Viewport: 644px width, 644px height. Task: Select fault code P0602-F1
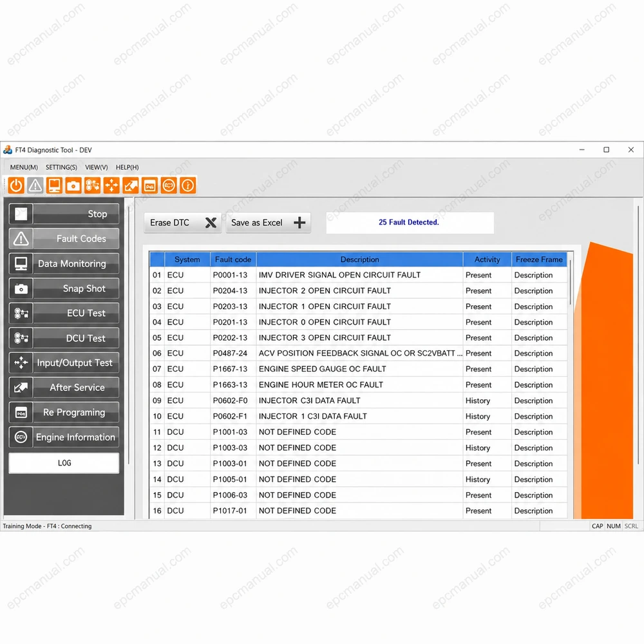pos(230,417)
